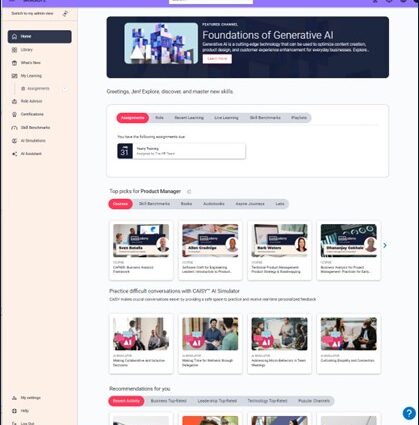This screenshot has width=419, height=425.
Task: Go to Certifications in the sidebar
Action: tap(32, 114)
